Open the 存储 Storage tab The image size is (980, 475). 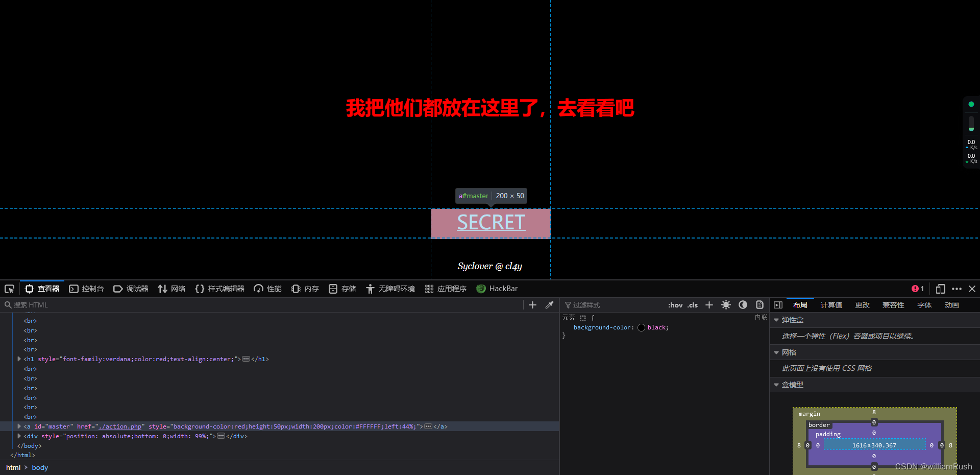pos(342,289)
